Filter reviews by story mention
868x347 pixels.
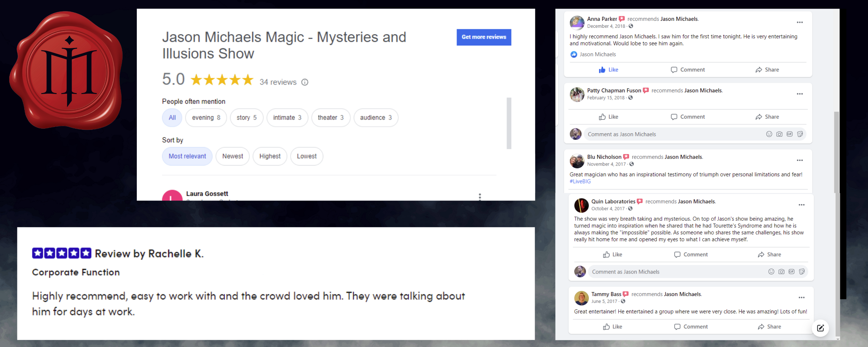click(x=247, y=118)
